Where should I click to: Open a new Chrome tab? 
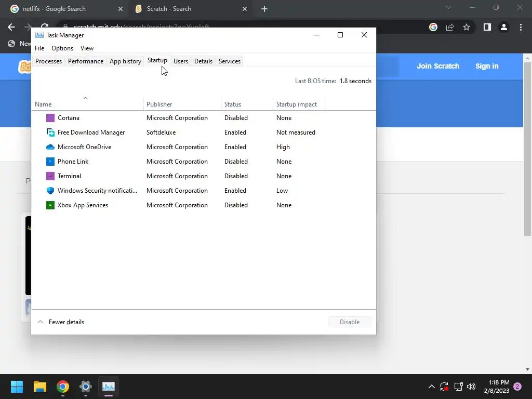click(x=264, y=9)
